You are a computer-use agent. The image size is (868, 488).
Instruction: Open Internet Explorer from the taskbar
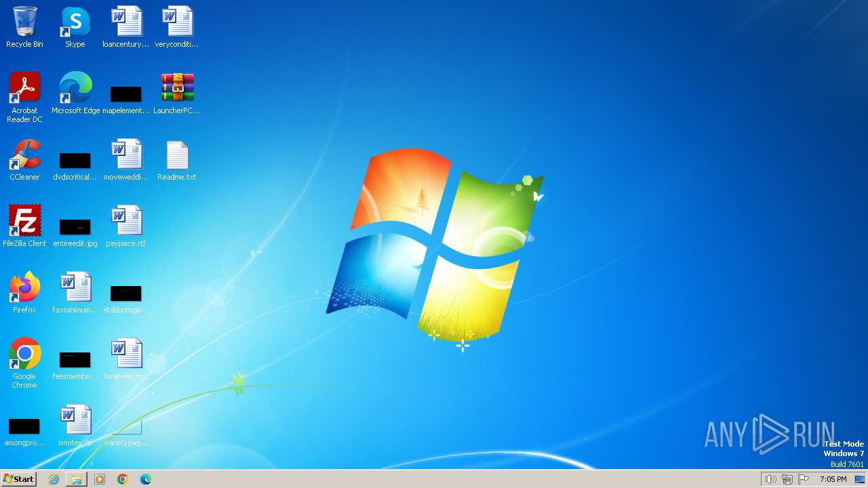(54, 479)
